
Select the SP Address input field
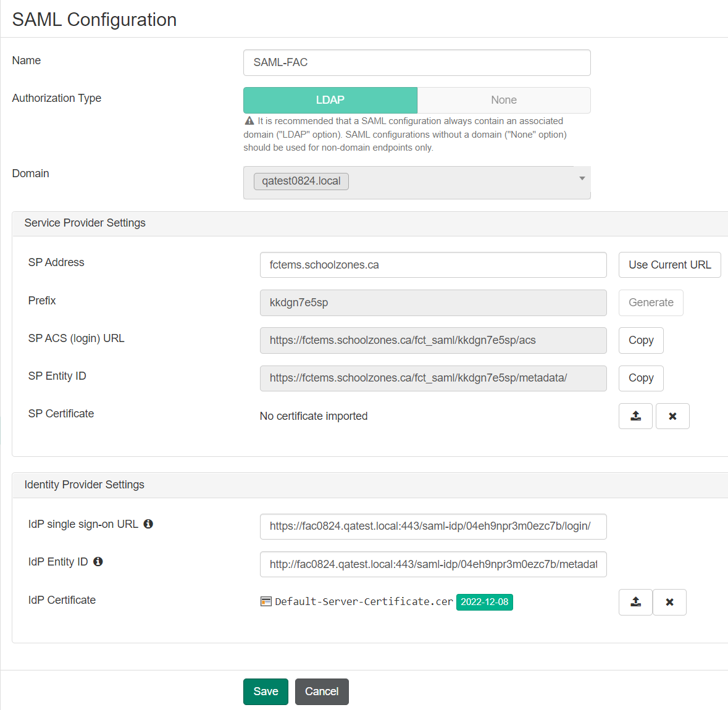[x=432, y=264]
